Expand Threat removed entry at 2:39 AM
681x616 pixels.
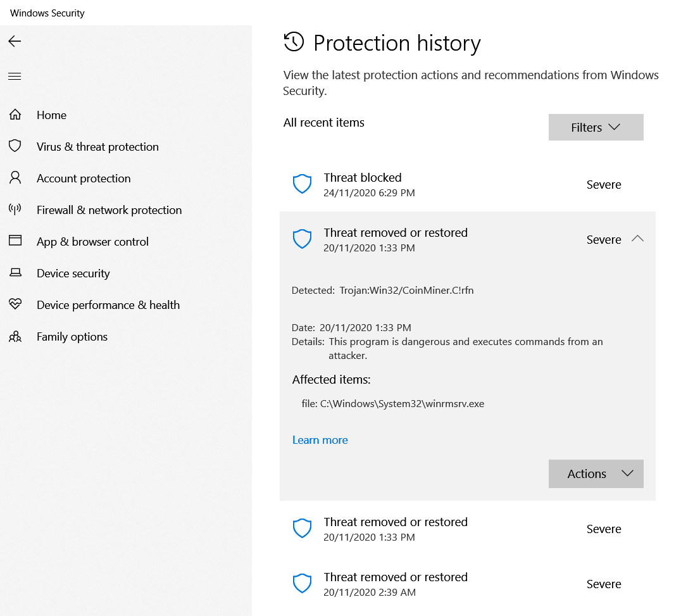[467, 584]
